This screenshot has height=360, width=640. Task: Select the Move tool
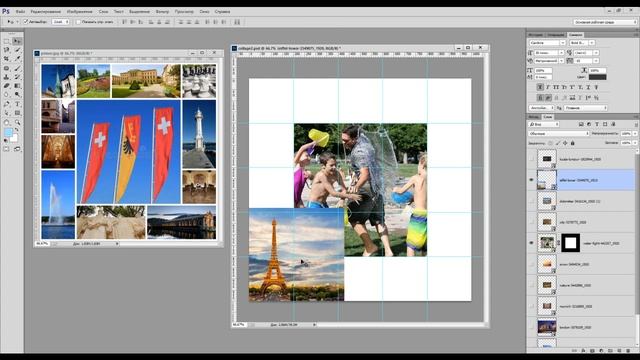[17, 41]
